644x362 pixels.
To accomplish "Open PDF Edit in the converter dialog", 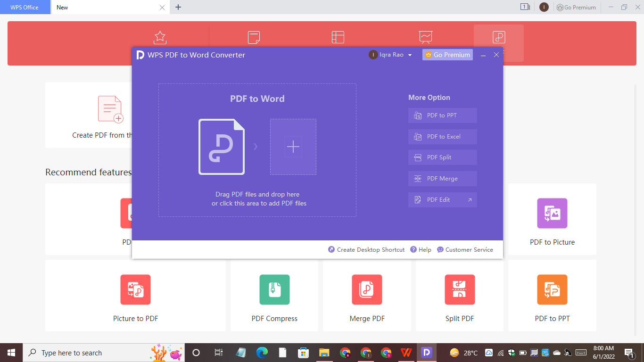I will point(443,200).
